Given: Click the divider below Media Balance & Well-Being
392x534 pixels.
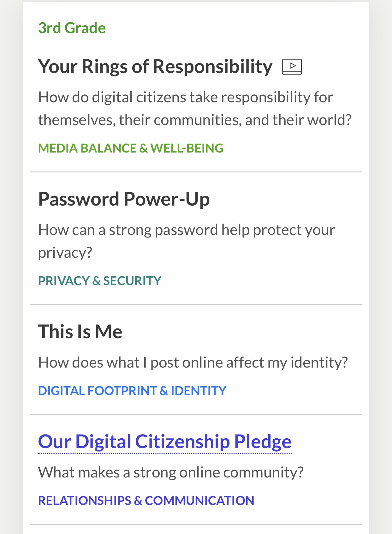Looking at the screenshot, I should [196, 172].
